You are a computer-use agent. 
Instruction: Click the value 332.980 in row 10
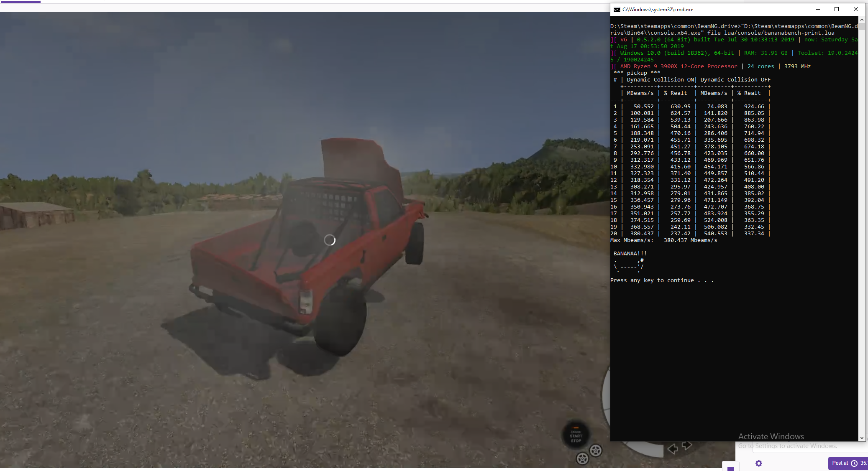(642, 167)
